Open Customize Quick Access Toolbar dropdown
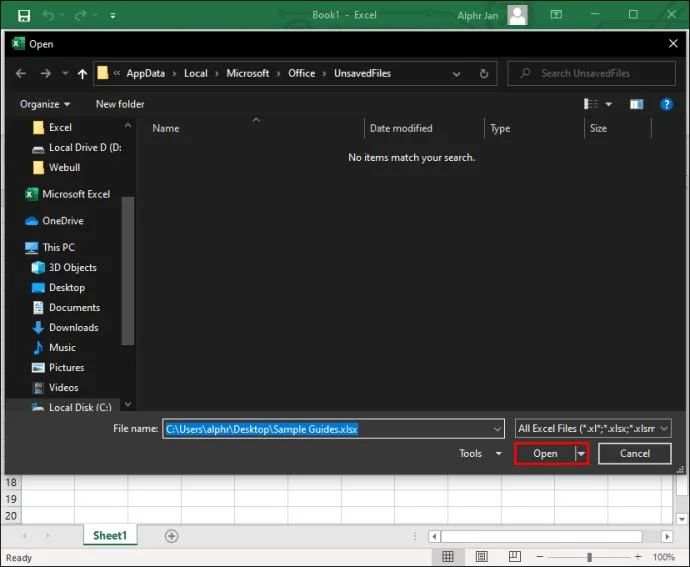This screenshot has width=690, height=567. [113, 16]
